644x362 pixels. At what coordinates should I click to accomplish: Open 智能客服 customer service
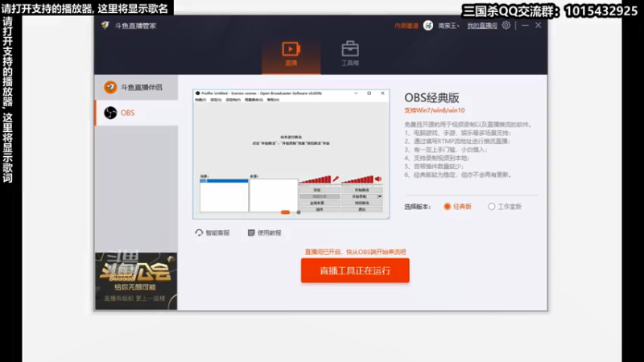pos(213,232)
